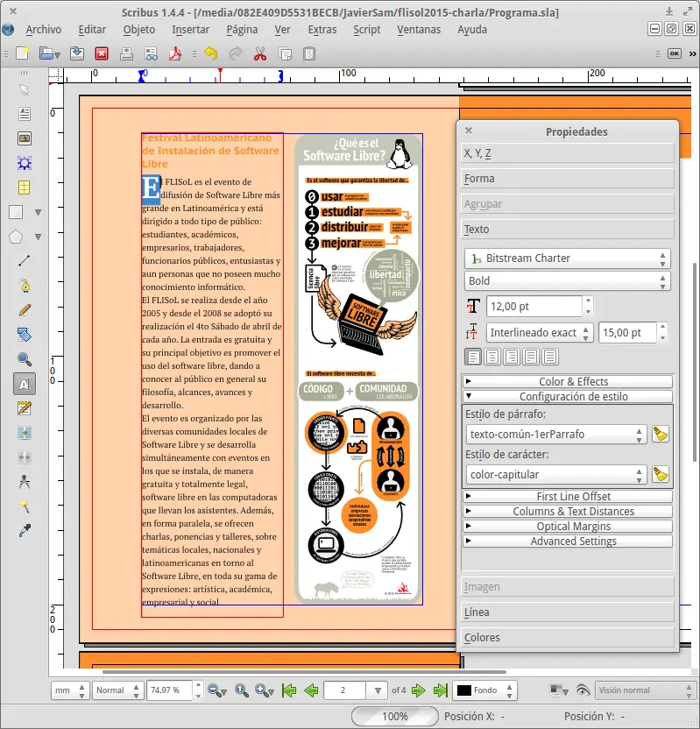
Task: Align text forced justified
Action: (x=550, y=357)
